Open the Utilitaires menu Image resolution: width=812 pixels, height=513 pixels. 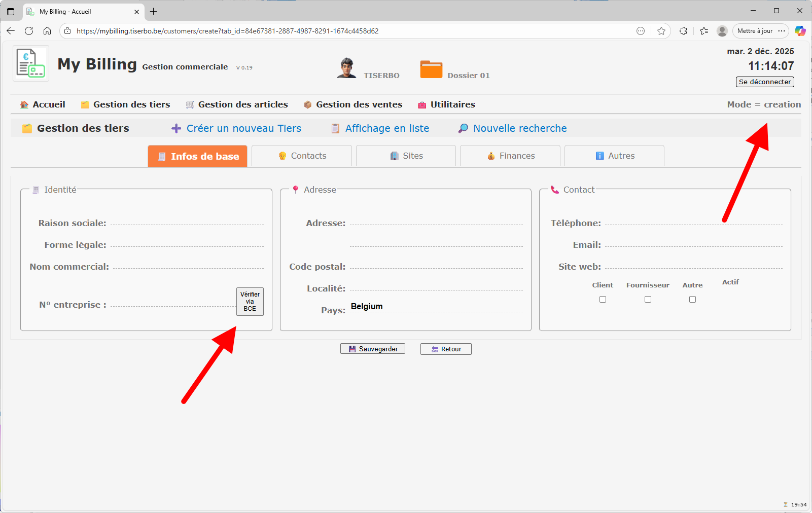point(446,104)
